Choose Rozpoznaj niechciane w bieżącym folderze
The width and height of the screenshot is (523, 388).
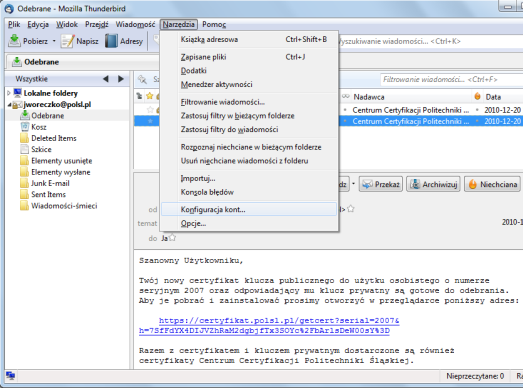point(249,147)
